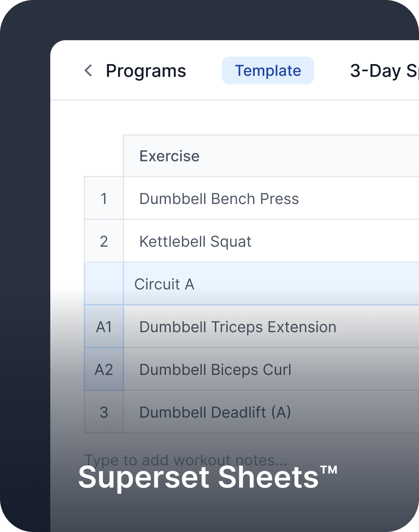Select row number 3
Screen dimensions: 419x532
tap(104, 412)
